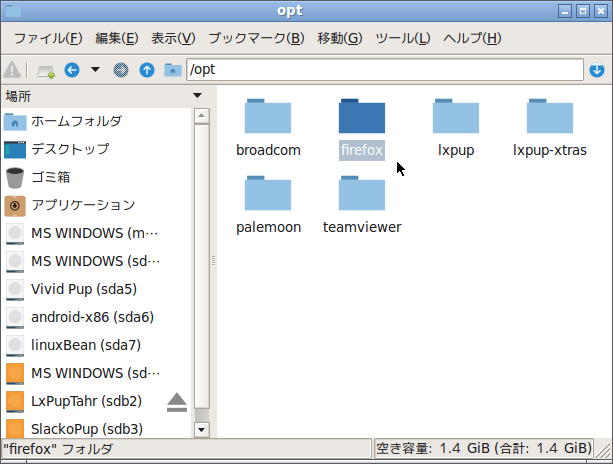Select the firefox folder icon
This screenshot has width=613, height=464.
point(362,116)
